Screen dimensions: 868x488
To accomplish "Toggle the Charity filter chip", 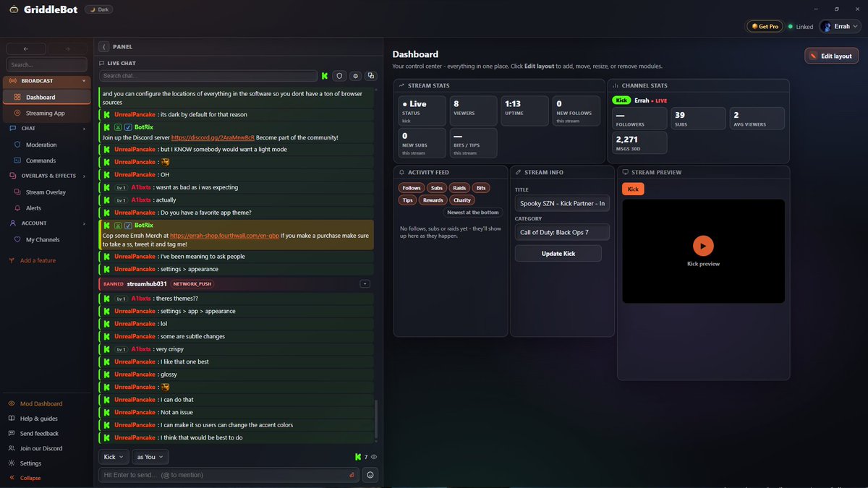I will [x=461, y=200].
